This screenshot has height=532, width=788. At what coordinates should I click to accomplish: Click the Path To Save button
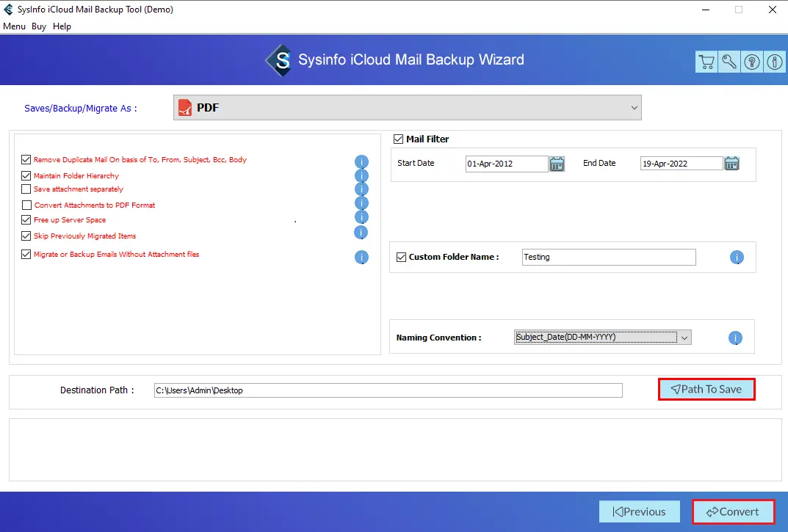point(706,390)
